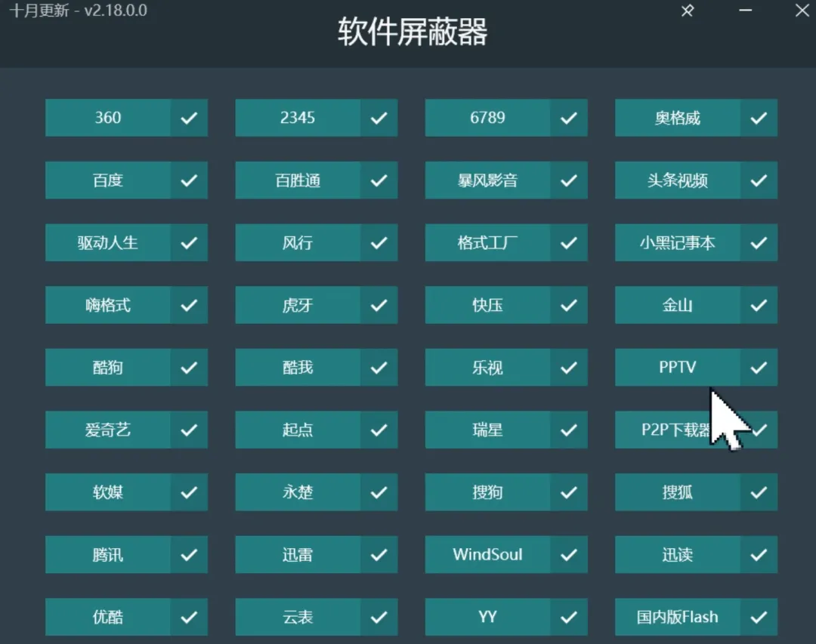Toggle the 软媒 checkmark

pyautogui.click(x=189, y=492)
